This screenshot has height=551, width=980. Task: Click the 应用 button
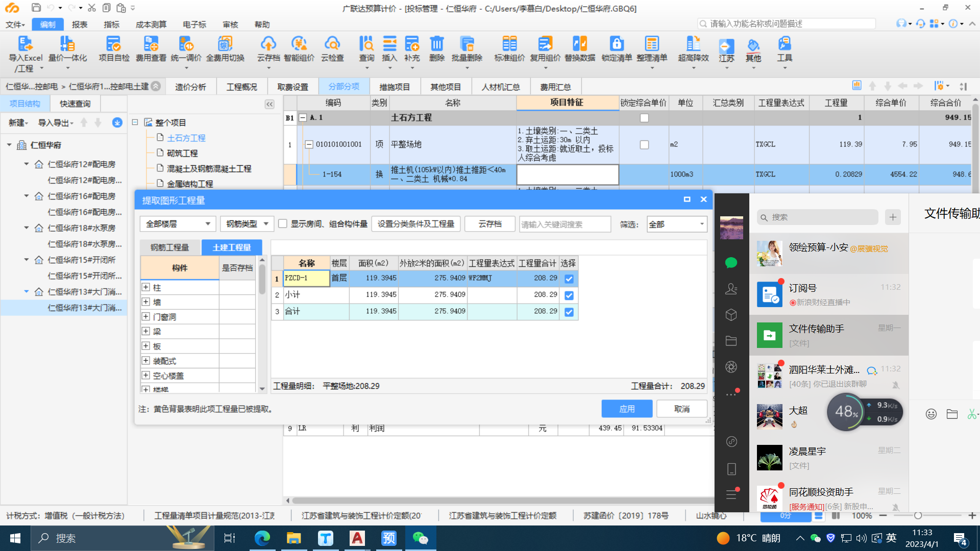pos(627,409)
